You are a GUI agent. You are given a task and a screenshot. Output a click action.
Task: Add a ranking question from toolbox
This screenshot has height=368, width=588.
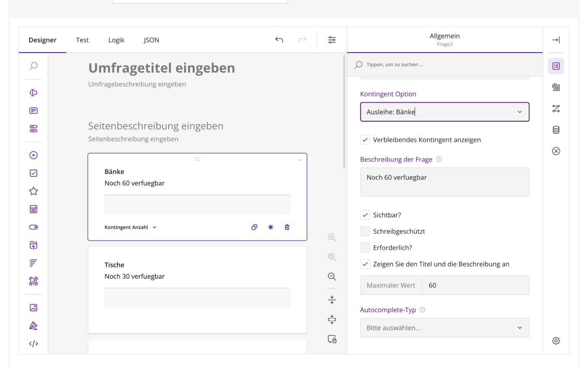pyautogui.click(x=34, y=263)
